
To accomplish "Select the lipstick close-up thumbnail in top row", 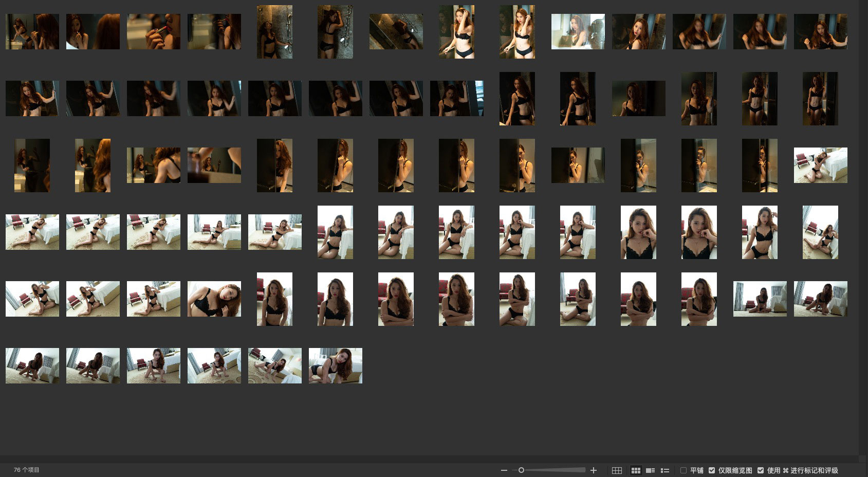I will (x=153, y=32).
